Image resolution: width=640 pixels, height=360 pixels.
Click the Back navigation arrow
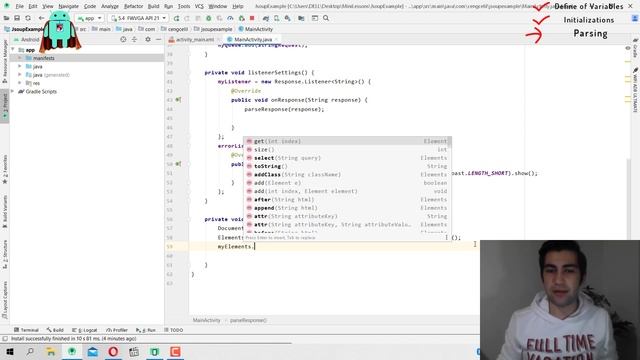pyautogui.click(x=41, y=18)
